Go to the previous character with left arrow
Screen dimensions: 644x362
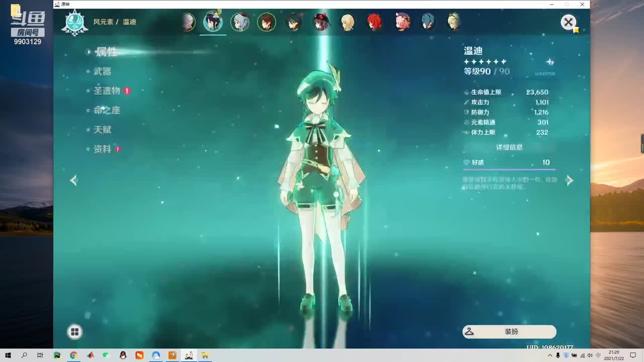(x=74, y=180)
